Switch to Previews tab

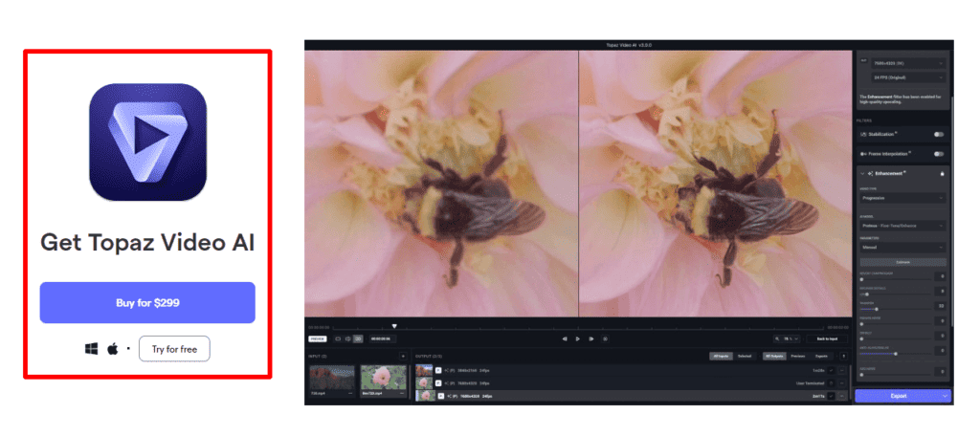coord(797,356)
